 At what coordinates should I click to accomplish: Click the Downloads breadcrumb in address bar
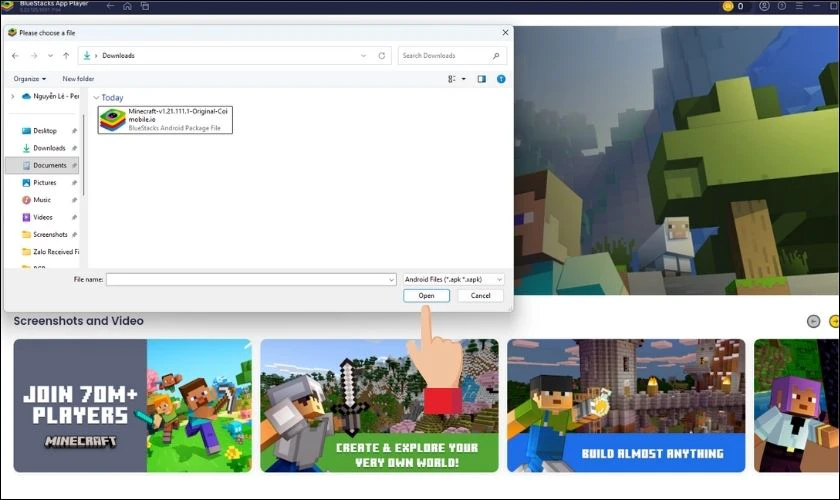click(x=118, y=56)
